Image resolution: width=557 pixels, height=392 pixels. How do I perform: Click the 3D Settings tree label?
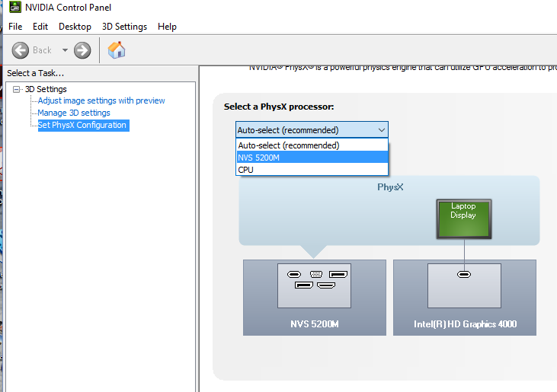[x=46, y=89]
